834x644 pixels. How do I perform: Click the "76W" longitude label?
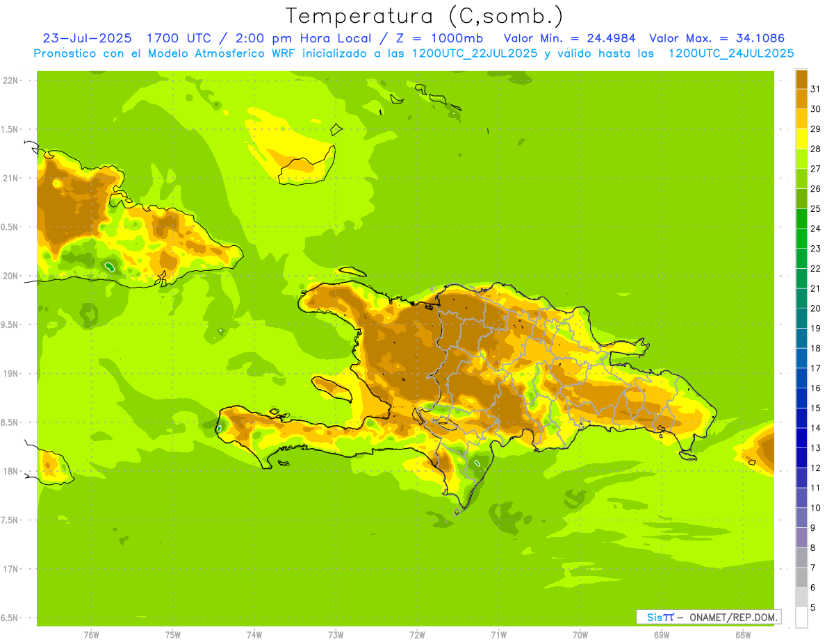(x=91, y=635)
